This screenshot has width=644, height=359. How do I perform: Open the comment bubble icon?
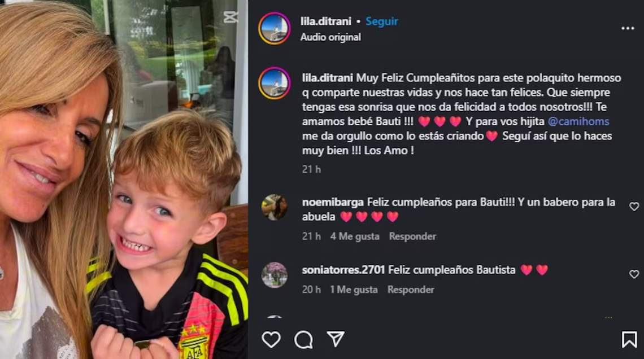tap(303, 340)
